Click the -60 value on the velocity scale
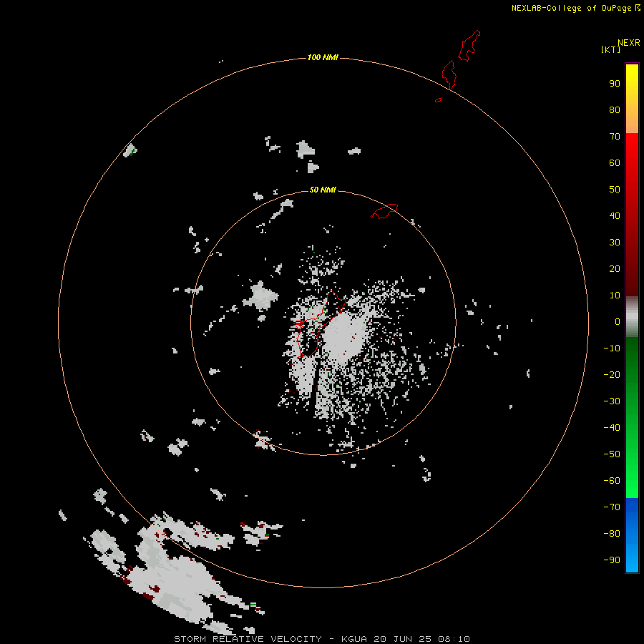 [x=612, y=481]
